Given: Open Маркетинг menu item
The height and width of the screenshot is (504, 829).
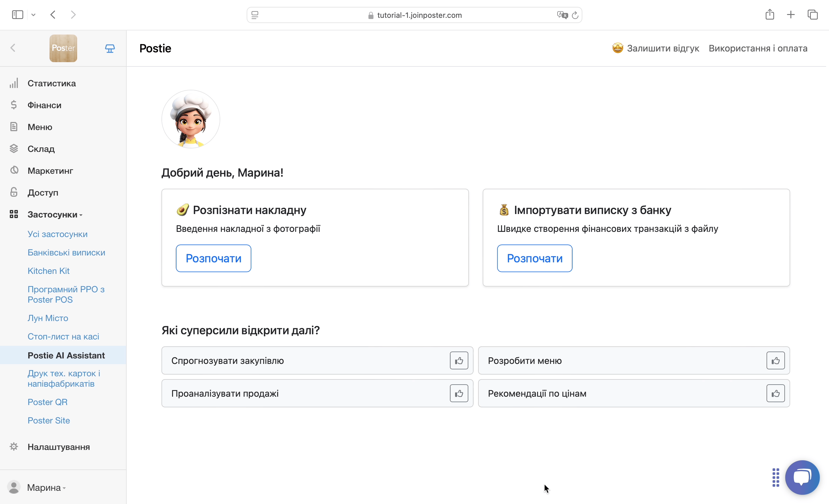Looking at the screenshot, I should [50, 171].
